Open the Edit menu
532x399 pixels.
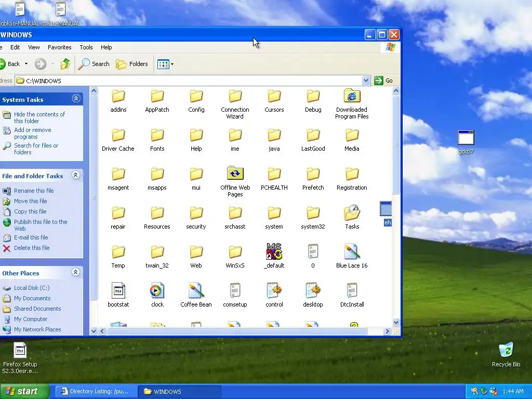tap(15, 47)
